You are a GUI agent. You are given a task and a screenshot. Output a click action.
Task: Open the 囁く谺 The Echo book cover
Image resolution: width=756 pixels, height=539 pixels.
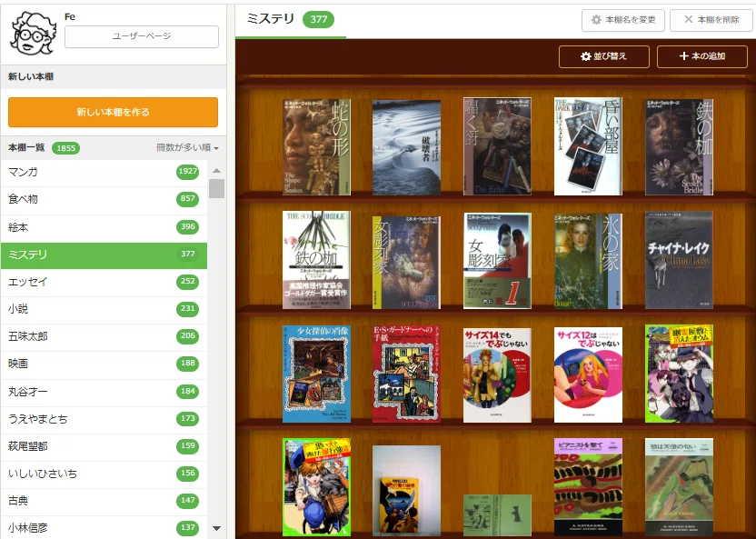tap(497, 146)
